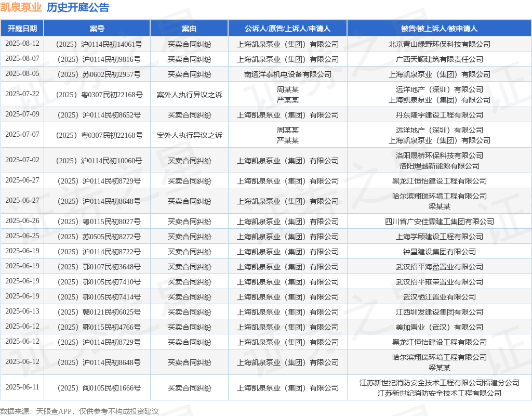Select defendant 洛阳煜越新能源有限公司
The image size is (532, 416).
tap(440, 166)
